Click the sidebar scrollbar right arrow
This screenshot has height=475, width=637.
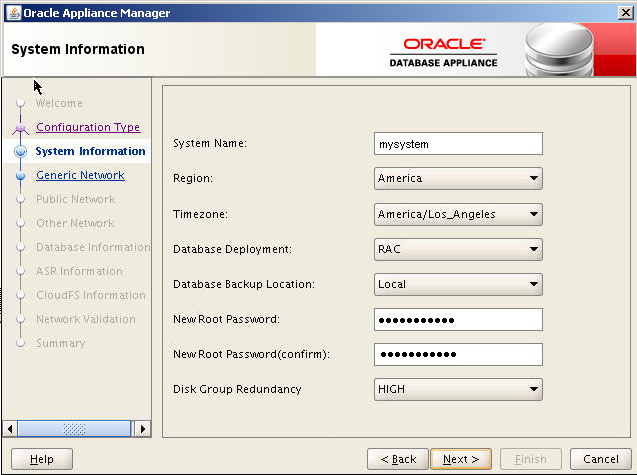click(143, 429)
